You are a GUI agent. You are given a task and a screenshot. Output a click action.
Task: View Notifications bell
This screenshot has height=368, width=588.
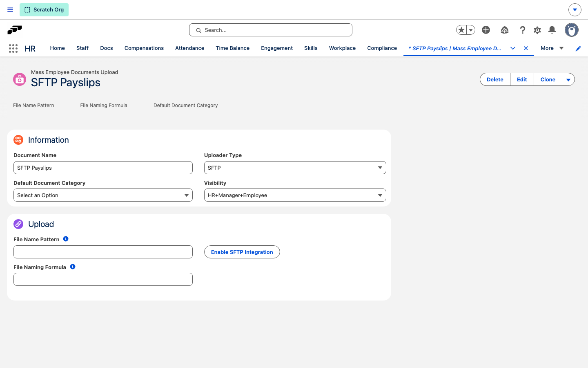click(552, 30)
